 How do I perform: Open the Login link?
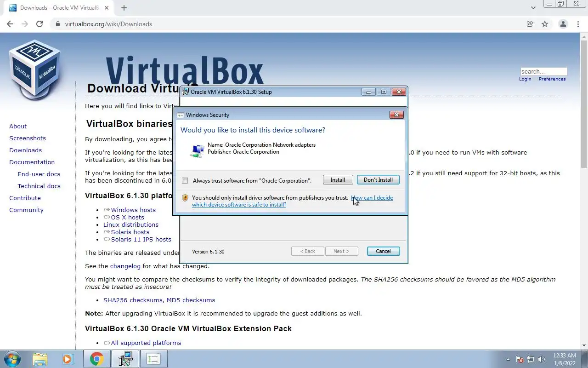(525, 79)
